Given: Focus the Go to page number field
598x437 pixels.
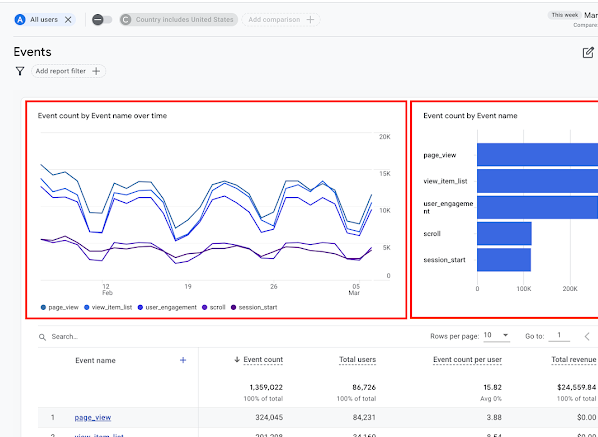Looking at the screenshot, I should click(559, 336).
